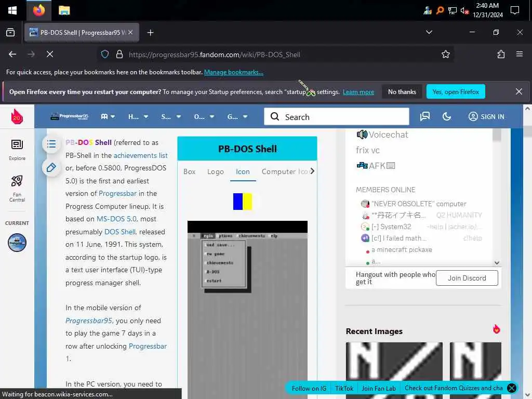Viewport: 532px width, 399px height.
Task: Close the bottom Fandom promo bar
Action: 512,388
